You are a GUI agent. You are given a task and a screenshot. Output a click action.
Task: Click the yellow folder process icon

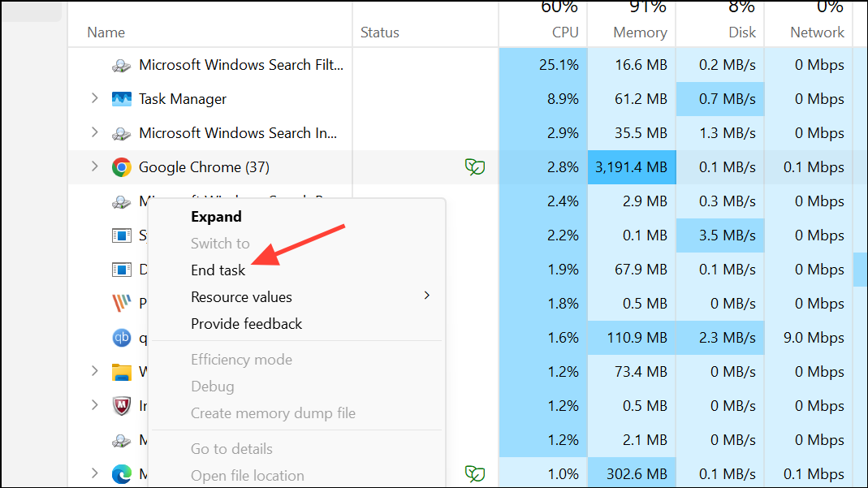click(122, 372)
